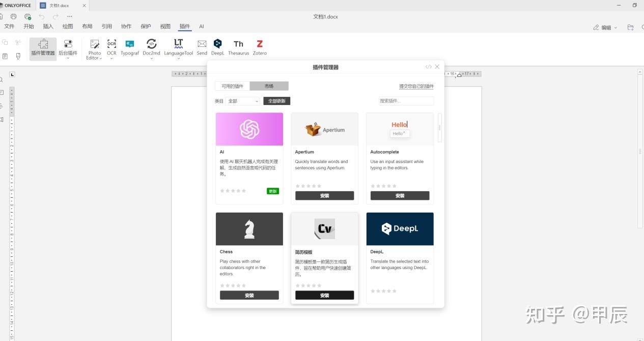Screen dimensions: 644x341
Task: Switch to the AI ribbon tab
Action: click(202, 27)
